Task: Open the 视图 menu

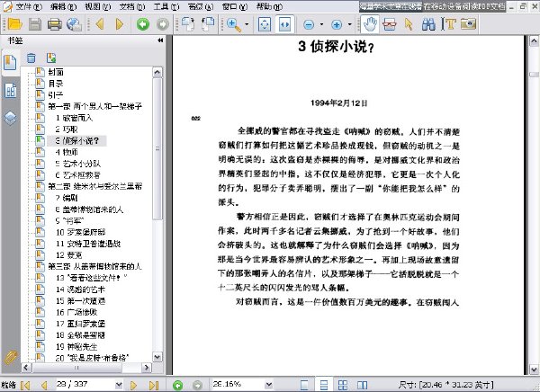Action: pyautogui.click(x=97, y=6)
